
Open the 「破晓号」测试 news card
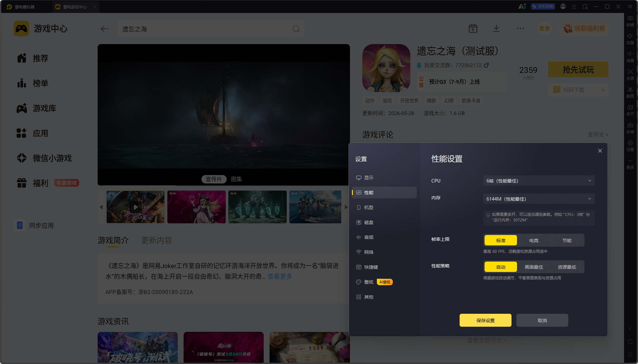138,347
